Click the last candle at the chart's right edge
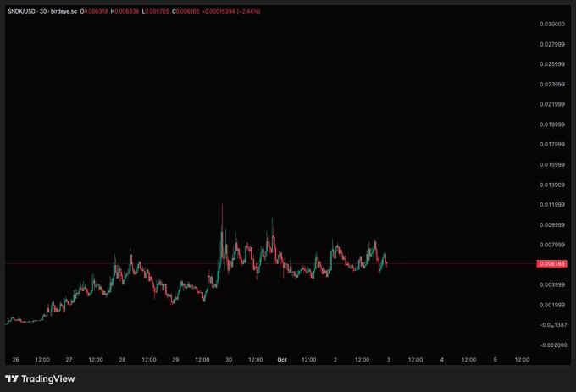The width and height of the screenshot is (576, 392). click(387, 263)
